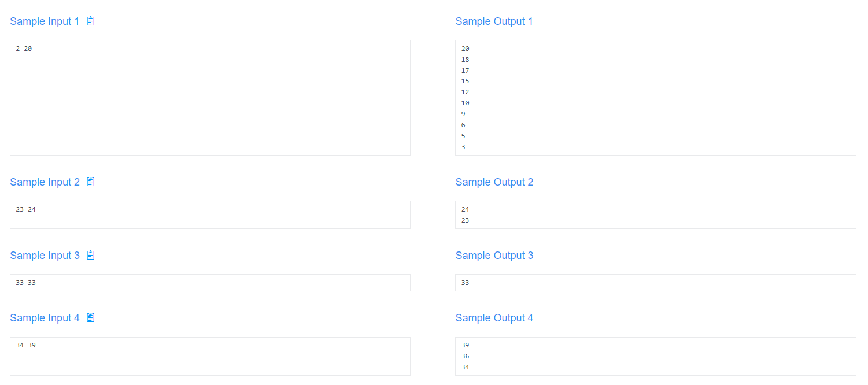Viewport: 868px width, 385px height.
Task: Click the copy icon beside Sample Input 3
Action: coord(90,255)
